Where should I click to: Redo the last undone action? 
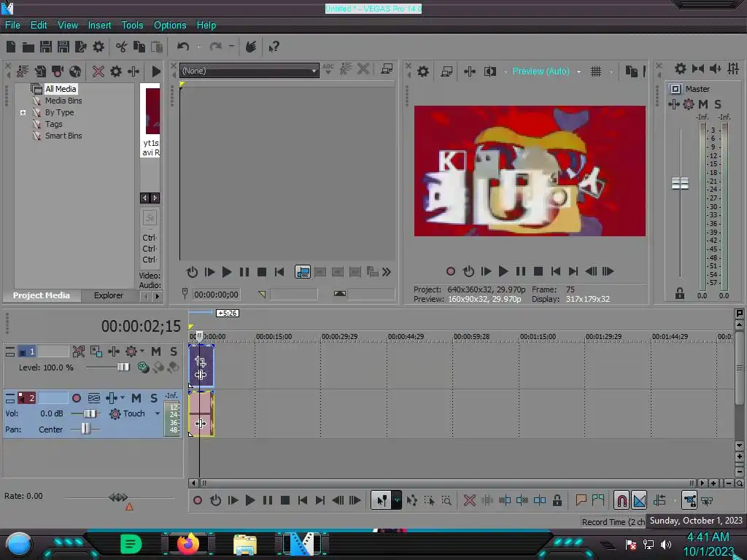tap(215, 47)
